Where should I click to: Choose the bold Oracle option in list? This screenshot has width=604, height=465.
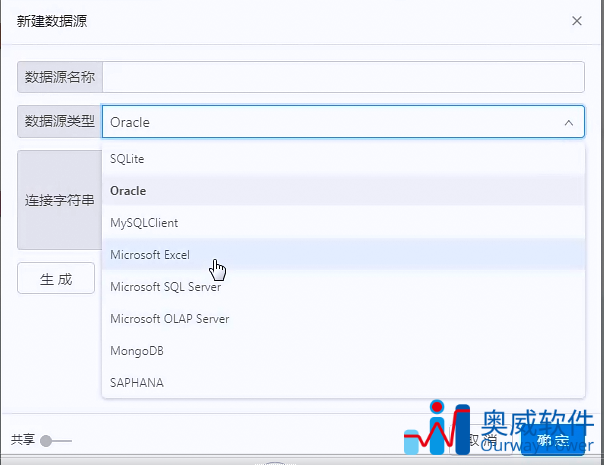(343, 191)
